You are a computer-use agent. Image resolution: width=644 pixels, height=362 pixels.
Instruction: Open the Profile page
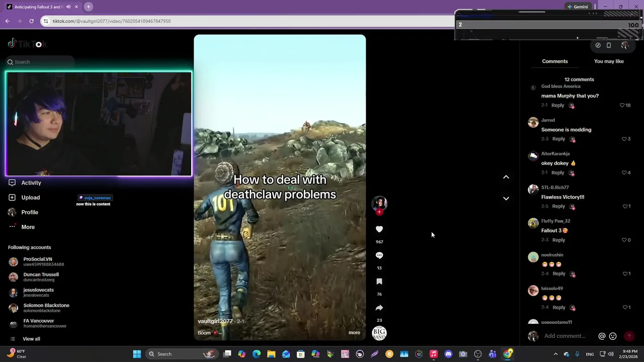(x=30, y=212)
